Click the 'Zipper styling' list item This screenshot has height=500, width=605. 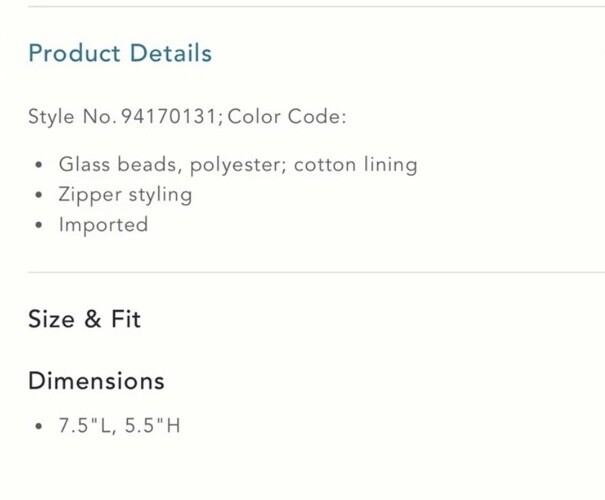[125, 195]
